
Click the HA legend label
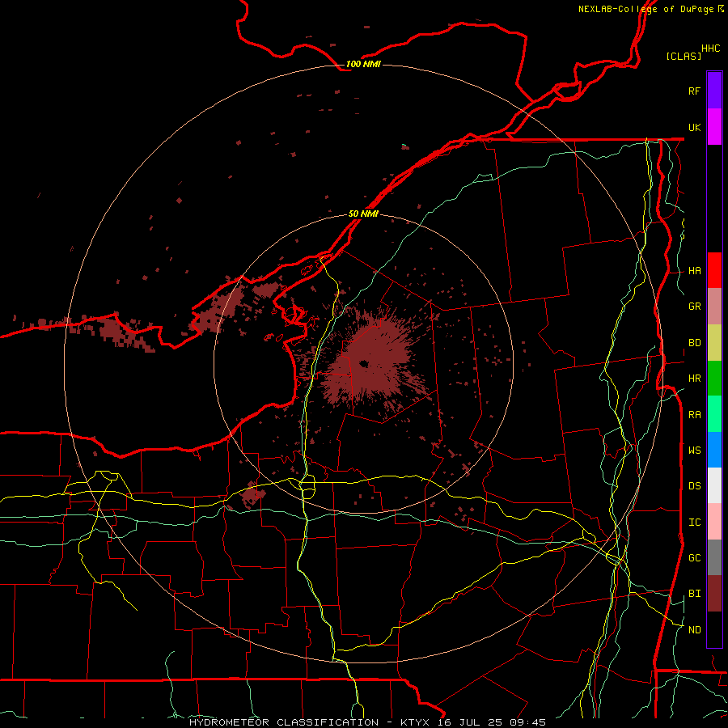pos(694,271)
